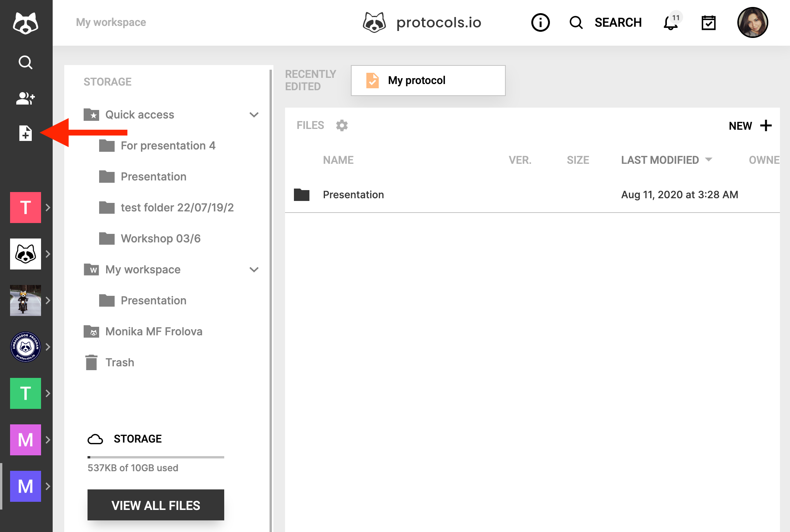This screenshot has width=790, height=532.
Task: Sort by Last Modified column arrow
Action: (x=709, y=160)
